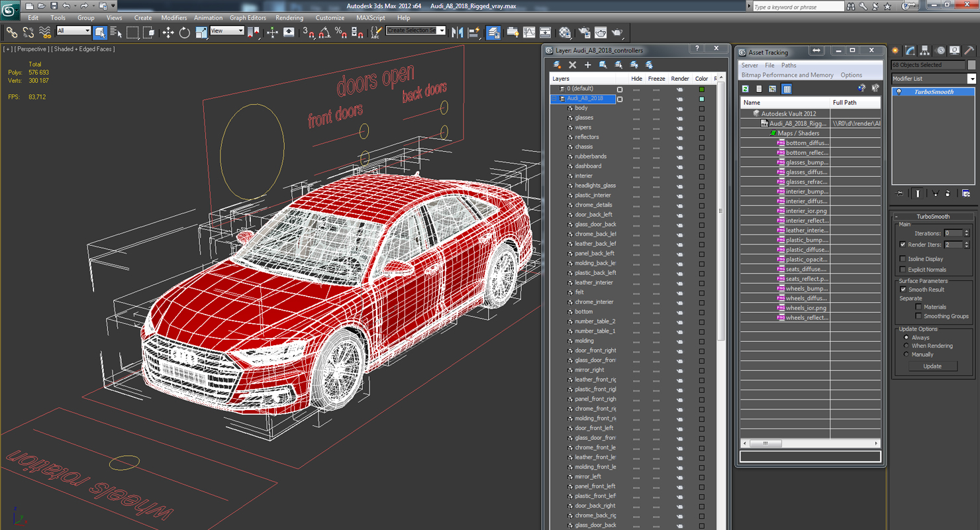Collapse the Audi_A8_2018 layer tree
The image size is (980, 530).
(x=555, y=99)
